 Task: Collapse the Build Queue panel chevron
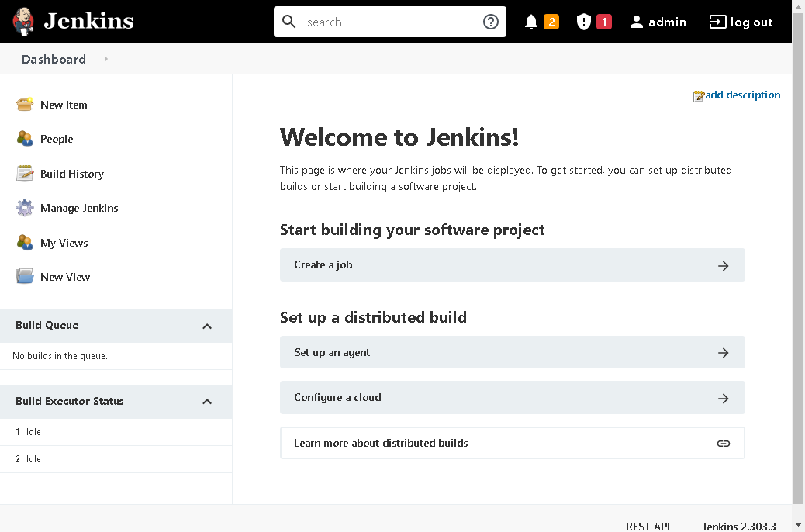tap(207, 326)
